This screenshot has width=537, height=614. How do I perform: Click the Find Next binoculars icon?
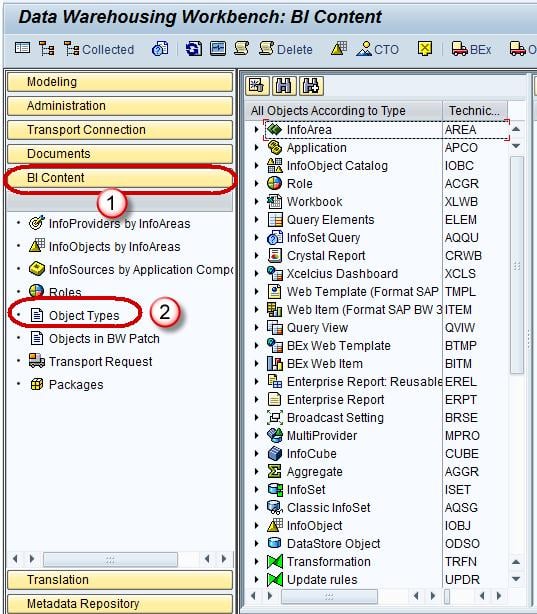[x=311, y=86]
